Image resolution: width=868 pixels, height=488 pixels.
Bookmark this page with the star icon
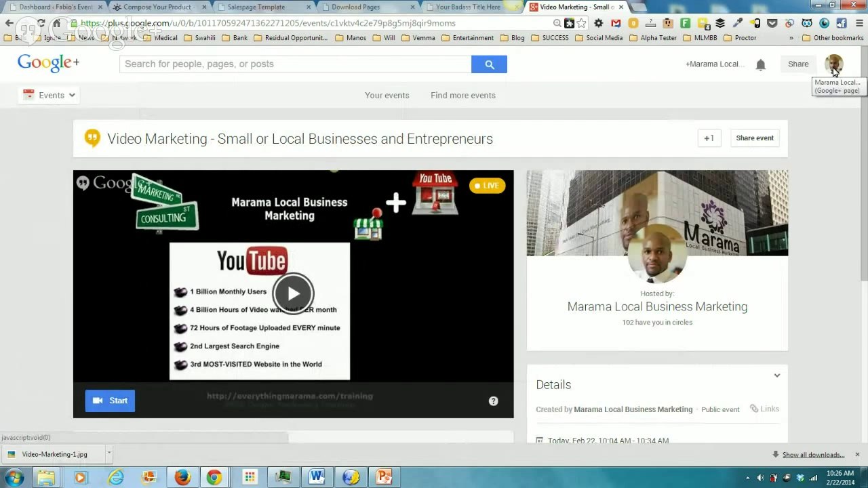(x=581, y=23)
